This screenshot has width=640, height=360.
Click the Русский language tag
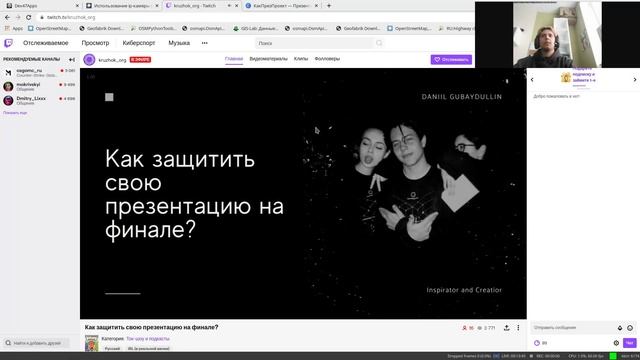click(112, 349)
